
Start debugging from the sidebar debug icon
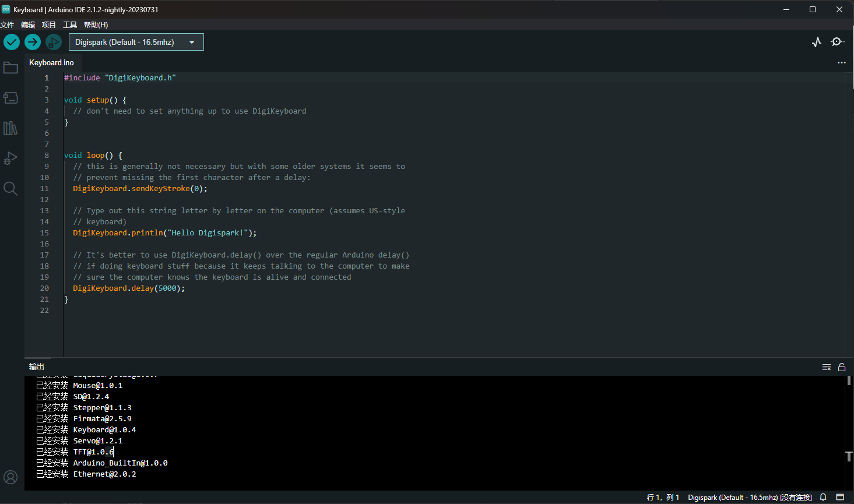[x=10, y=158]
